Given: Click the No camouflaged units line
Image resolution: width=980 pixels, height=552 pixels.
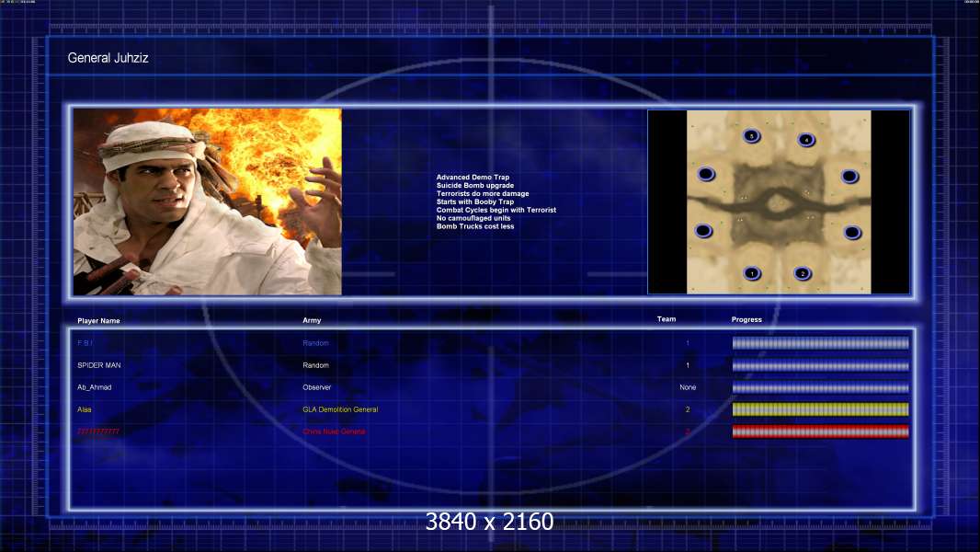Looking at the screenshot, I should click(x=473, y=218).
